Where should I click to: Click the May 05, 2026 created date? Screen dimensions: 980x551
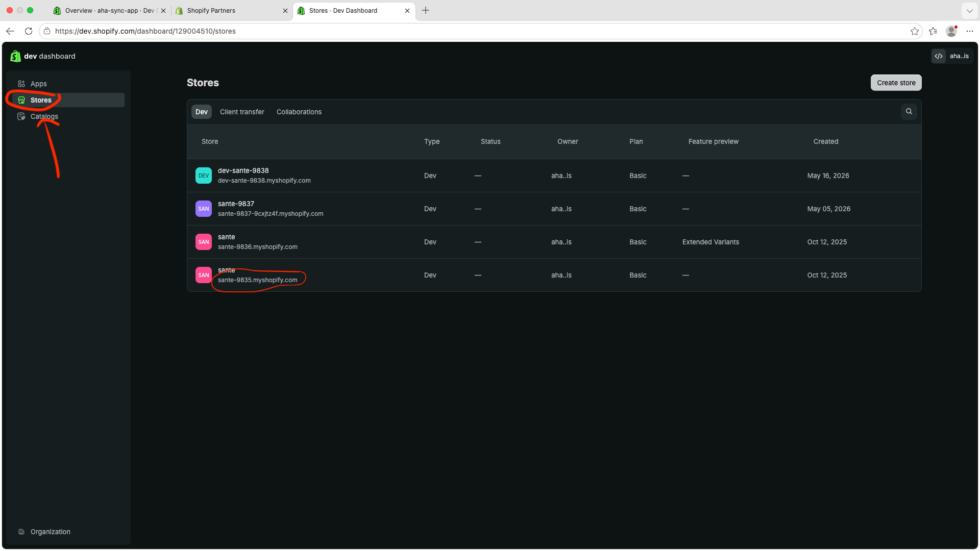(x=828, y=209)
